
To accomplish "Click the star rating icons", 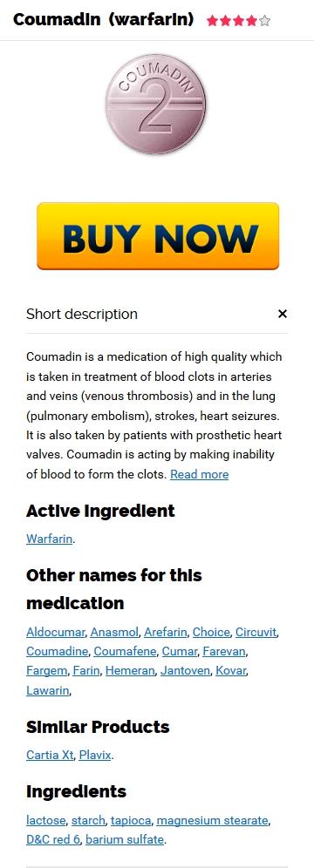I will pyautogui.click(x=239, y=21).
